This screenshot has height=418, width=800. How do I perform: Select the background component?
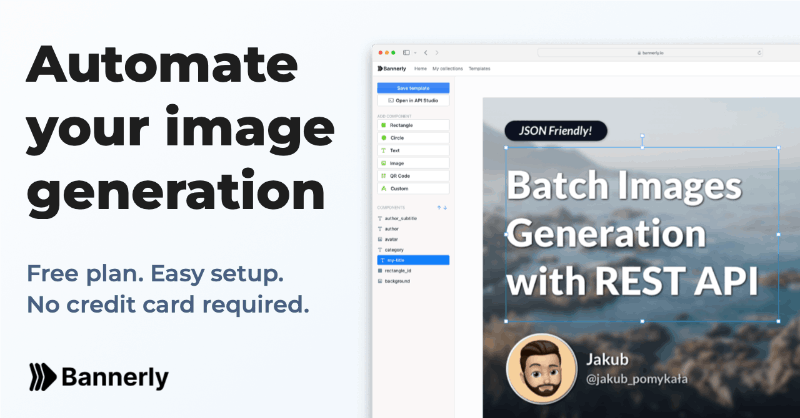coord(413,281)
